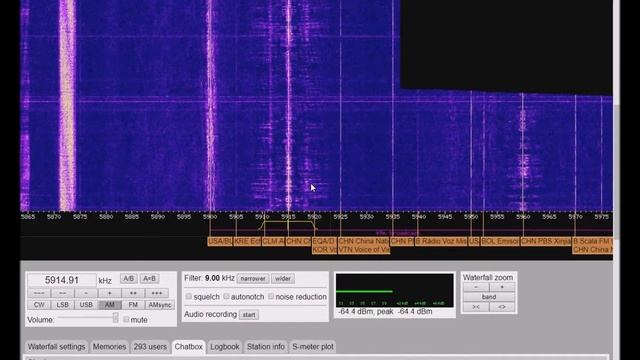Enable the noise reduction checkbox
Viewport: 640px width, 360px height.
point(271,297)
